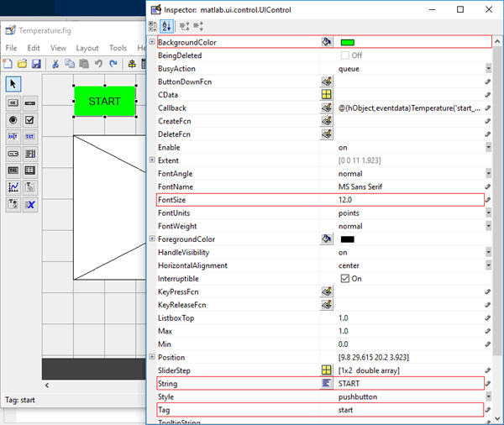Screen dimensions: 504x425
Task: Select the arrow selection tool in GUIDE palette
Action: click(13, 84)
